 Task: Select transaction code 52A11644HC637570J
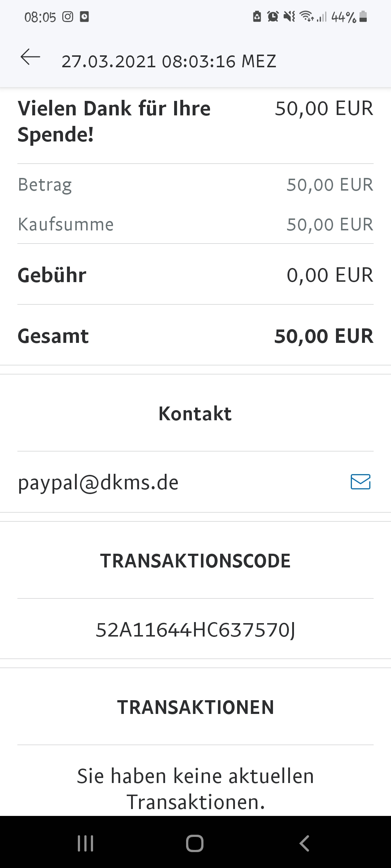pos(195,630)
